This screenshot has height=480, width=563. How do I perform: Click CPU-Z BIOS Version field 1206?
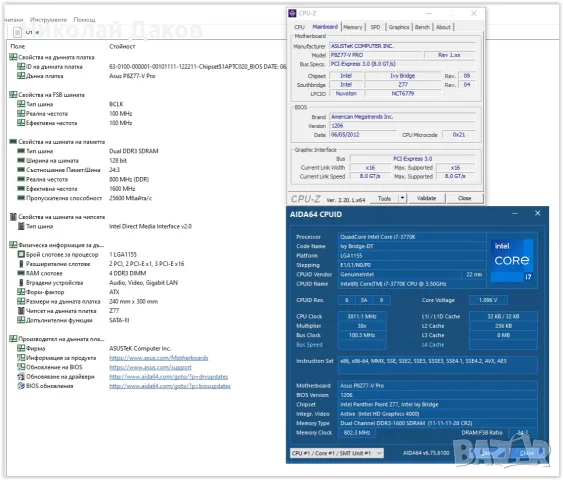click(403, 126)
